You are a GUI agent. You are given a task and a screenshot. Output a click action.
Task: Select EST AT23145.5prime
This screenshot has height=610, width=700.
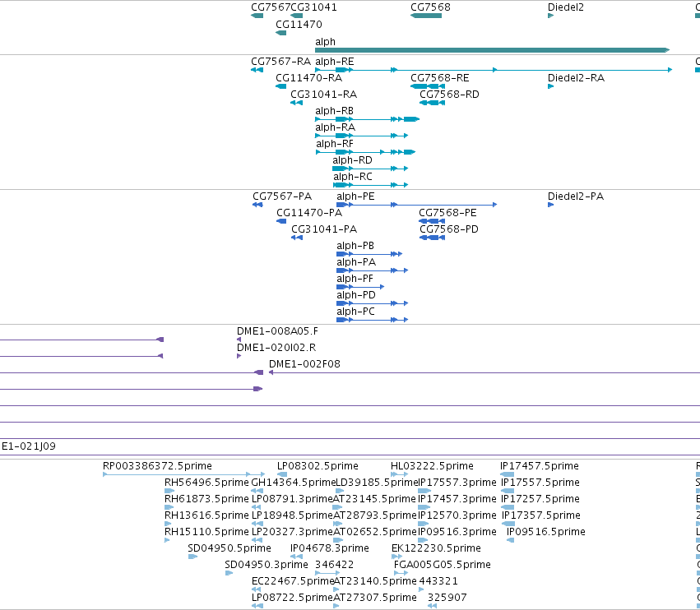point(337,507)
